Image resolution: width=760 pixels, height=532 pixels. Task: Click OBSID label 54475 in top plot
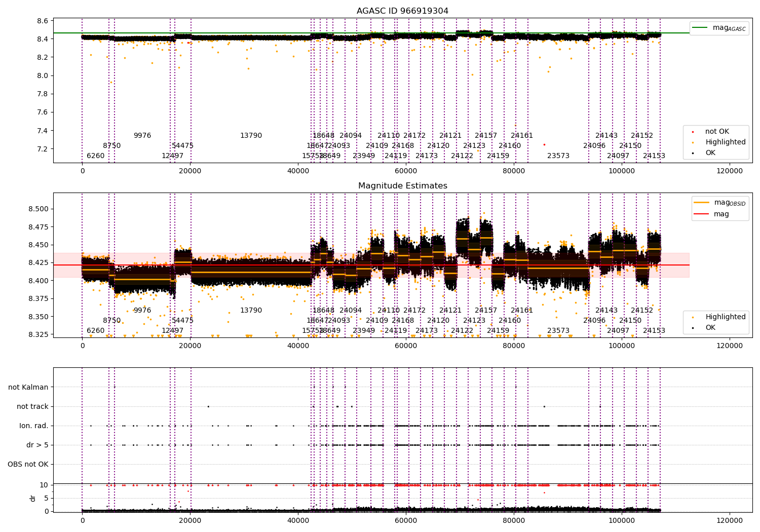(183, 146)
